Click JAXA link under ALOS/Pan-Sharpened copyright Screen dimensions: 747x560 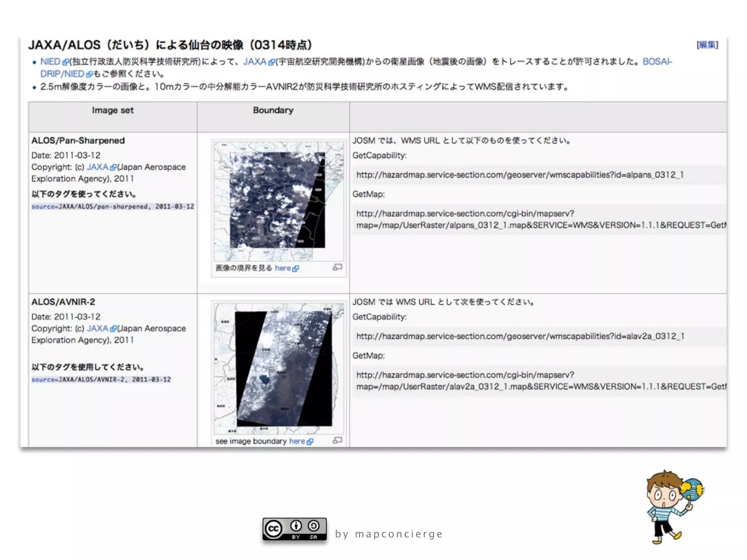click(97, 167)
